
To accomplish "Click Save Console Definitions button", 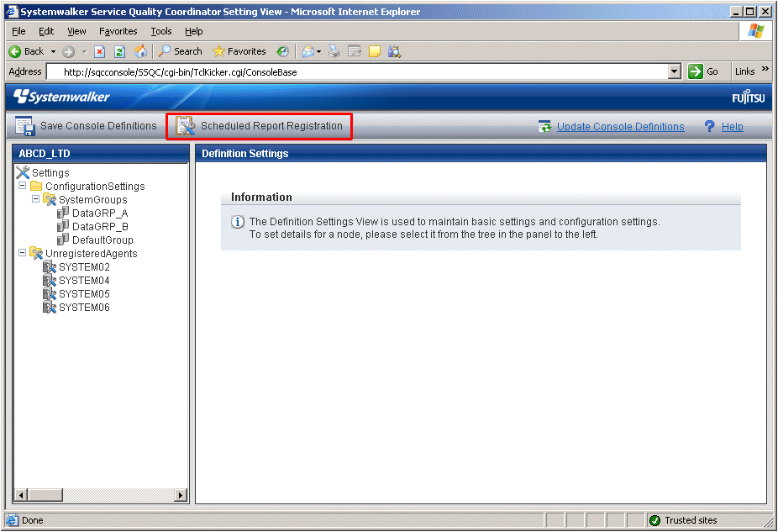I will click(x=86, y=126).
